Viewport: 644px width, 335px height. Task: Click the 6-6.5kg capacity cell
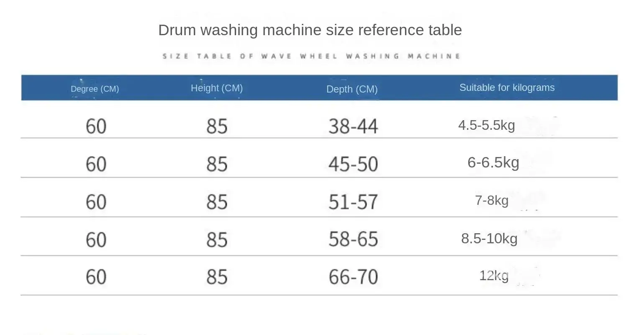[493, 162]
